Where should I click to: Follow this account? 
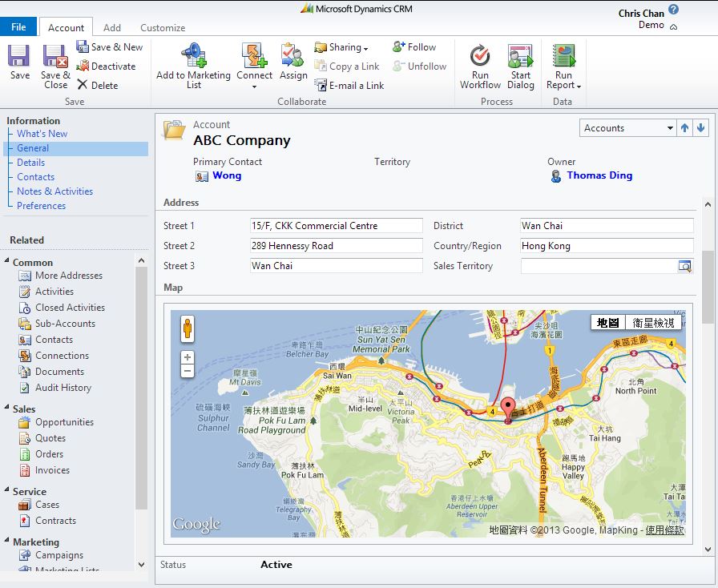pyautogui.click(x=414, y=46)
